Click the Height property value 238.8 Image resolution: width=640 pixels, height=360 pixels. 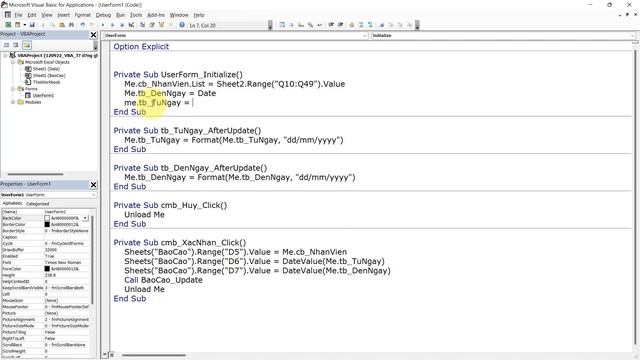click(x=67, y=275)
